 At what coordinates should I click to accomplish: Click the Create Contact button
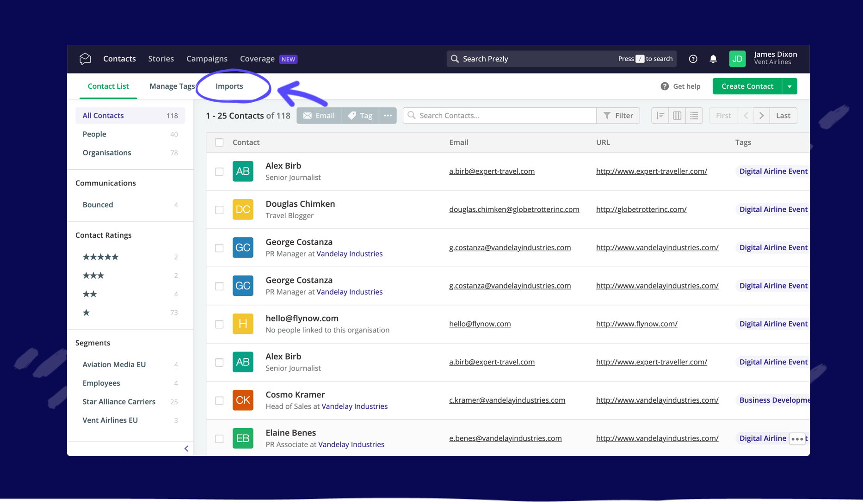tap(747, 86)
